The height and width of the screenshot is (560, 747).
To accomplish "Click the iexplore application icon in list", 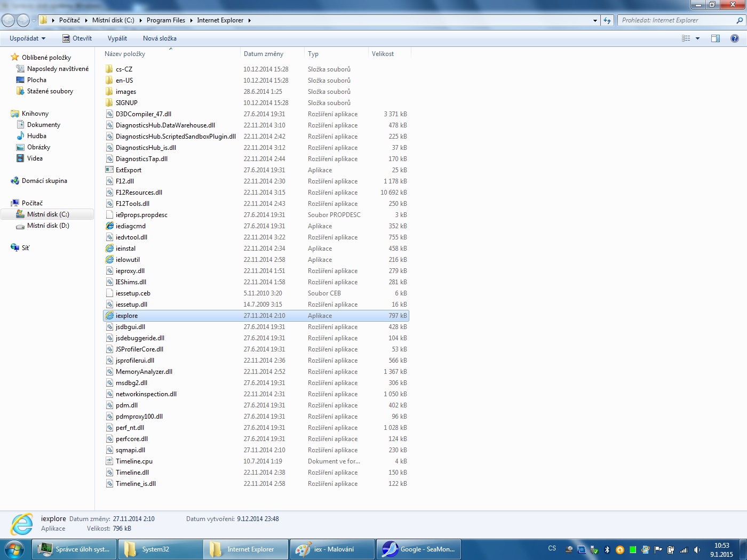I will 109,316.
